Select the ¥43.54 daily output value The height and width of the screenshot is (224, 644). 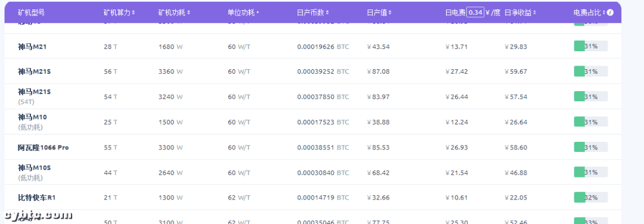[x=378, y=47]
